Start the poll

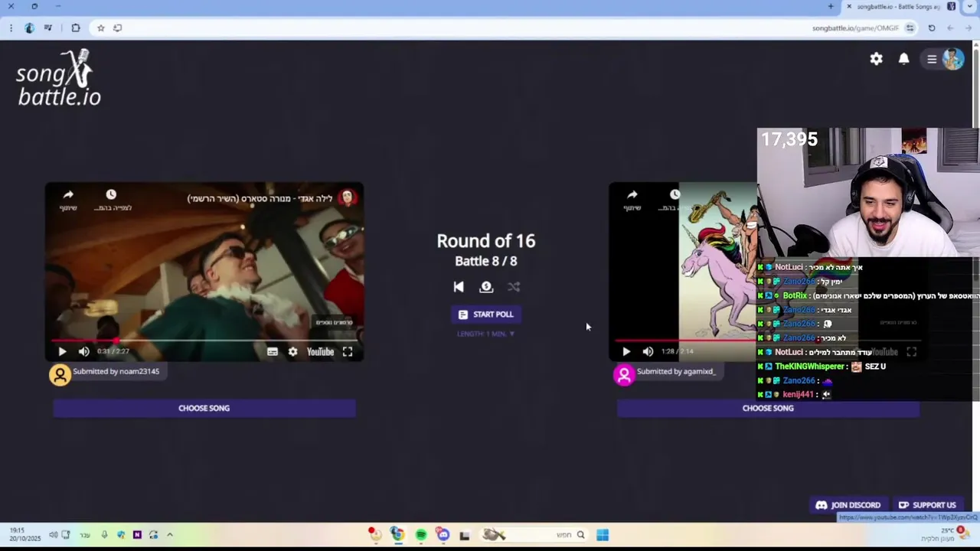[x=485, y=315]
